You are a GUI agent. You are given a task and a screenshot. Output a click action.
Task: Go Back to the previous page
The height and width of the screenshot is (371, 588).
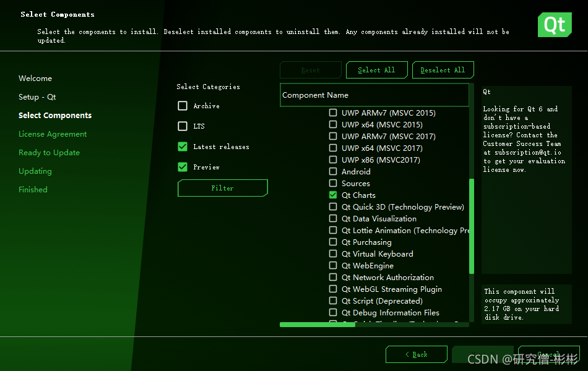(x=417, y=354)
